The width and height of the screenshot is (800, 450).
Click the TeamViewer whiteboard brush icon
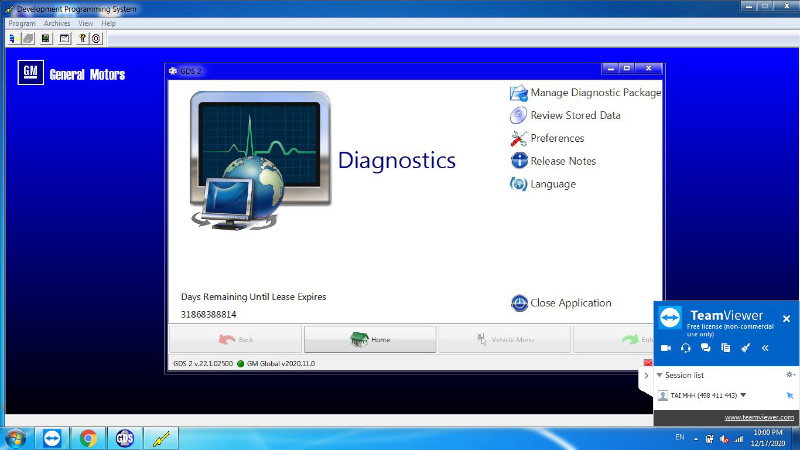[745, 348]
